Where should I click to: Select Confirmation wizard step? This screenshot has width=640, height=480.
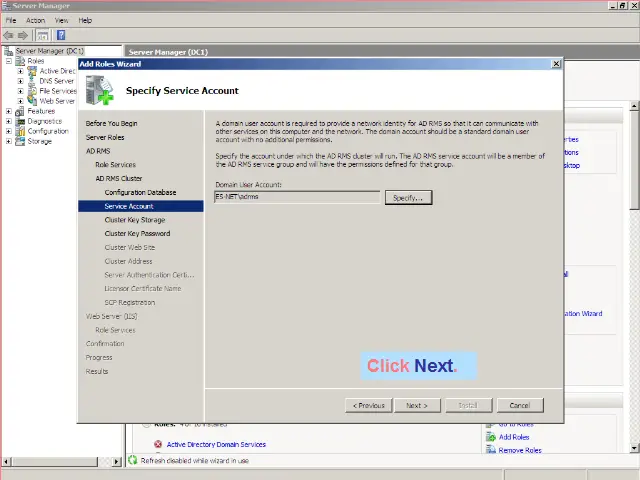pos(105,344)
